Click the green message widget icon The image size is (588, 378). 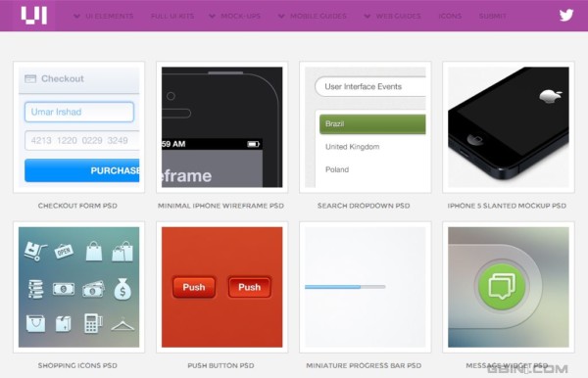pyautogui.click(x=502, y=287)
